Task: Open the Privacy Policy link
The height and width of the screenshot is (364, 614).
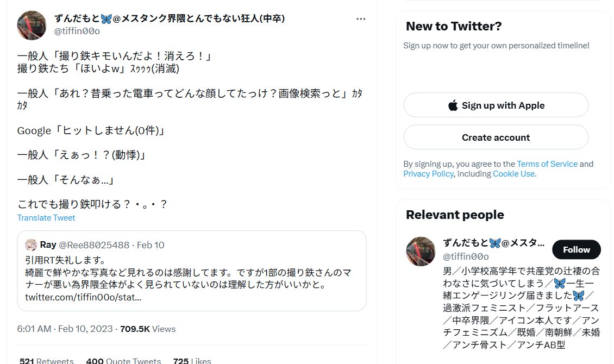Action: pos(428,174)
